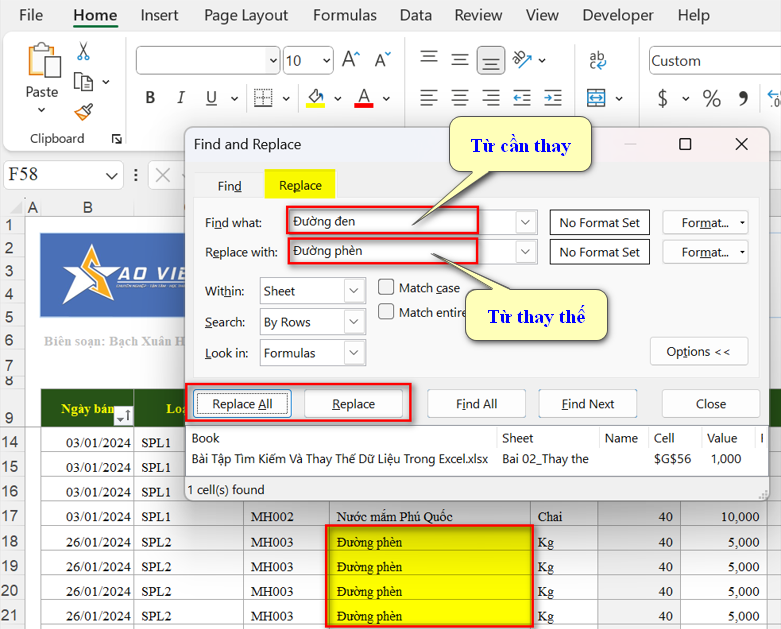Screen dimensions: 781x629
Task: Click the yellow Fill Color bucket
Action: (x=316, y=98)
